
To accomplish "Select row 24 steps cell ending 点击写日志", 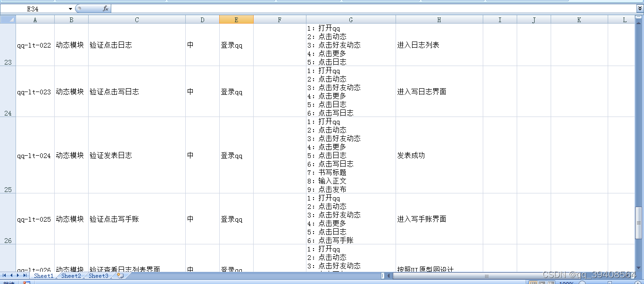I will (x=351, y=92).
